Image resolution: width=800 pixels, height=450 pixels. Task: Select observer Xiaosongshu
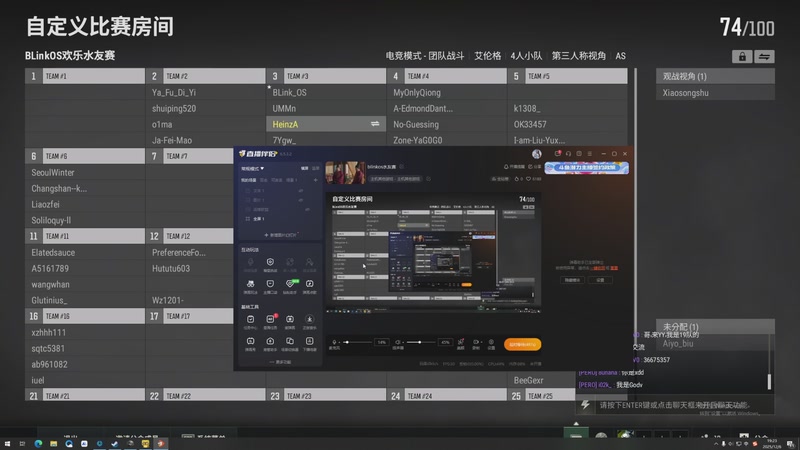click(x=715, y=93)
